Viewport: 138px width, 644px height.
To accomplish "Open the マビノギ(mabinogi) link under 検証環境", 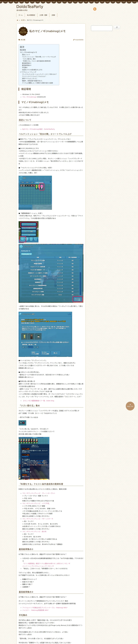I will [x=29, y=97].
